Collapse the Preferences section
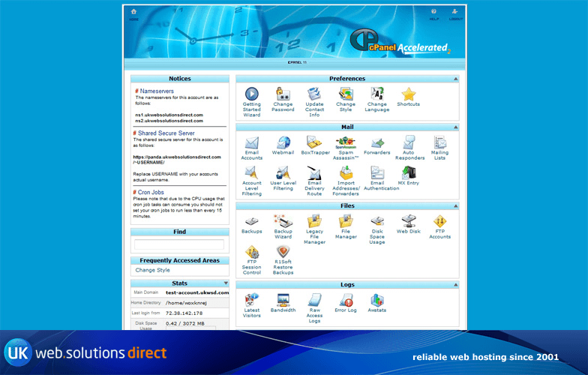 454,79
